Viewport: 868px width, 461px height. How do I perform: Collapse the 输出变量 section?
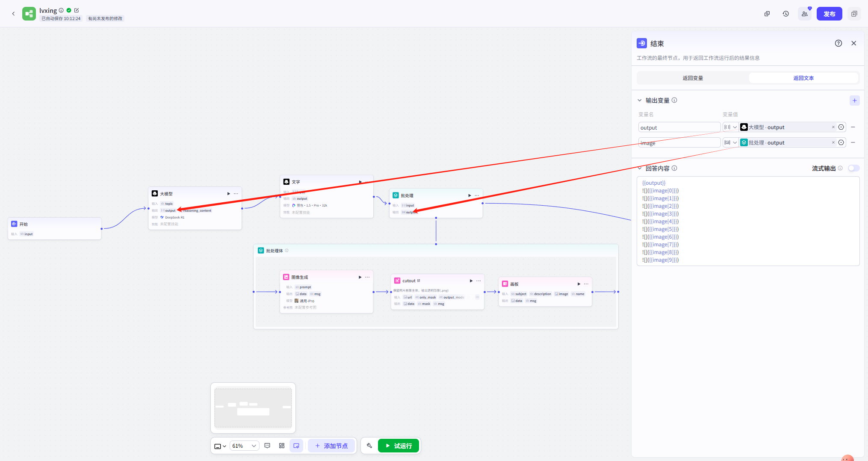[x=640, y=100]
